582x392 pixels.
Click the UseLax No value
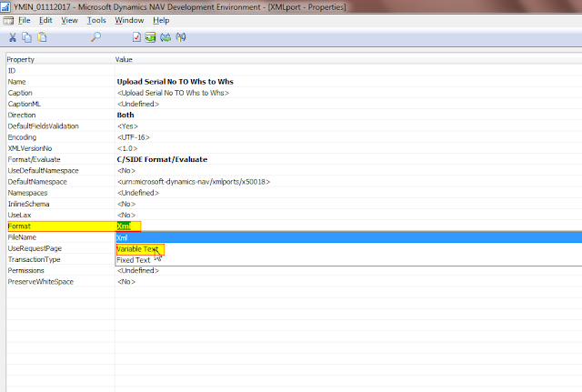126,215
